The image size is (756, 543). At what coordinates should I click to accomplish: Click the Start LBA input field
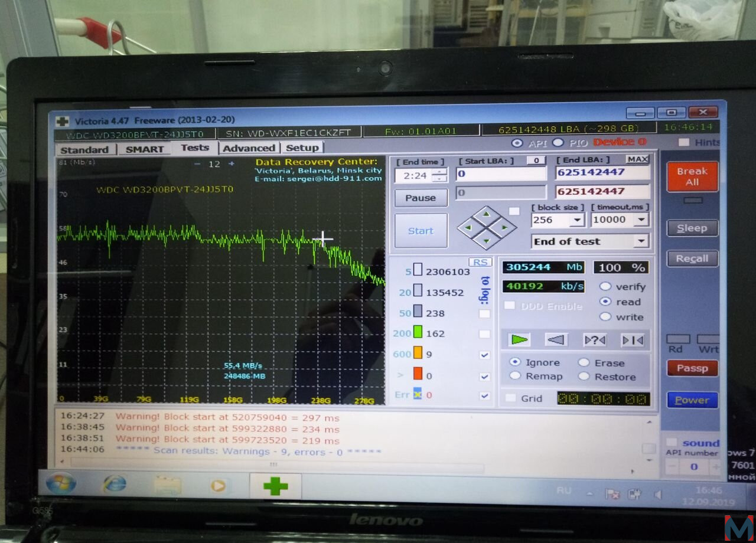501,174
